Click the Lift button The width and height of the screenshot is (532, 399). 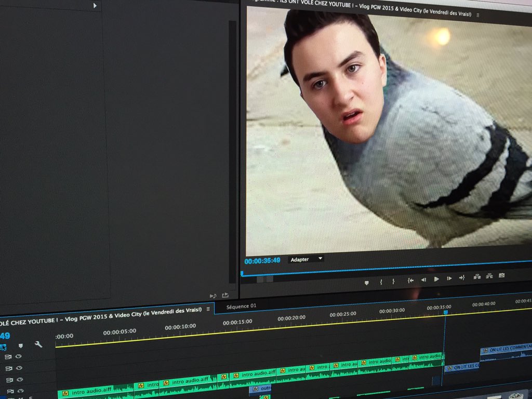477,276
